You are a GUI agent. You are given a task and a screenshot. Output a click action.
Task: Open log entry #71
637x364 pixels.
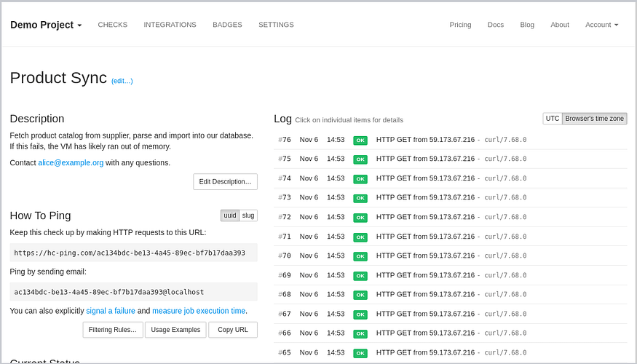(x=450, y=237)
